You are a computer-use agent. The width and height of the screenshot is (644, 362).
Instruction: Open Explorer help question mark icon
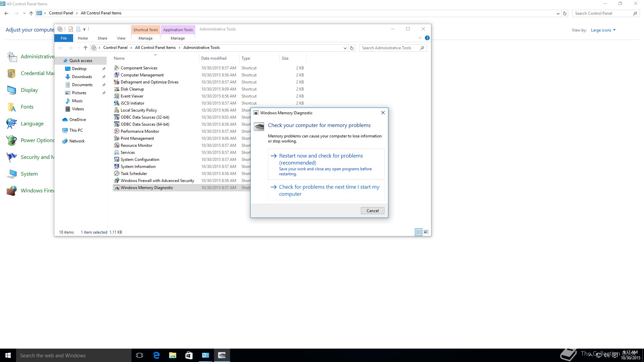pos(427,38)
